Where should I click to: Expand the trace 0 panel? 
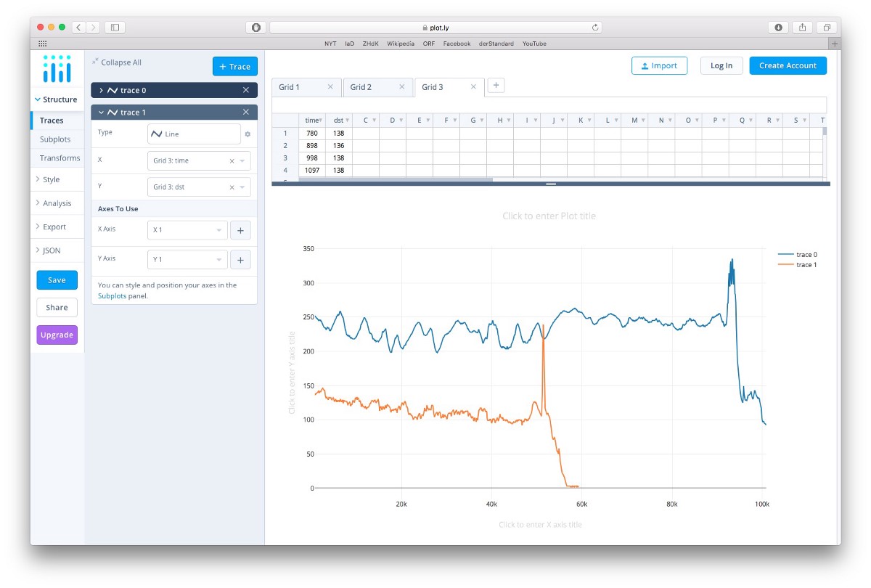point(101,90)
